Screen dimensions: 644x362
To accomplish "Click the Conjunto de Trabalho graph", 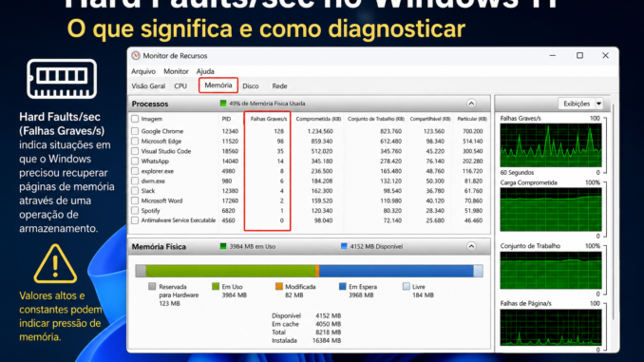I will pos(551,271).
